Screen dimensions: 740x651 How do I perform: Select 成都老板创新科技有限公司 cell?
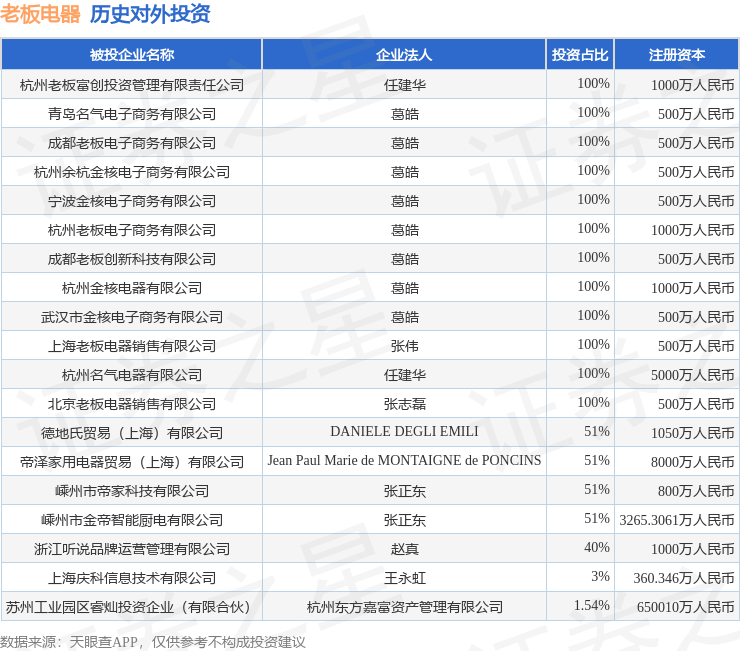(132, 259)
